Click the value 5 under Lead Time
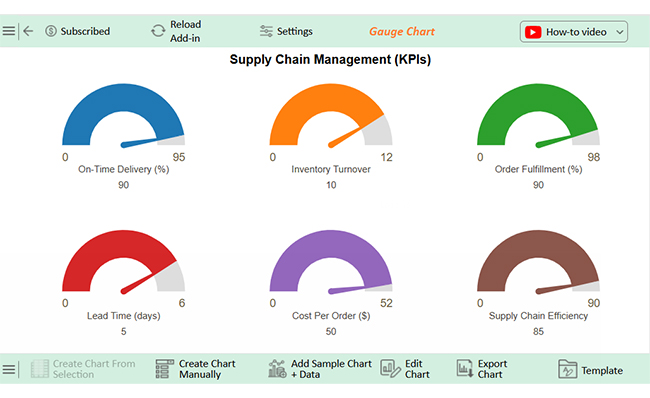Image resolution: width=650 pixels, height=398 pixels. point(124,331)
